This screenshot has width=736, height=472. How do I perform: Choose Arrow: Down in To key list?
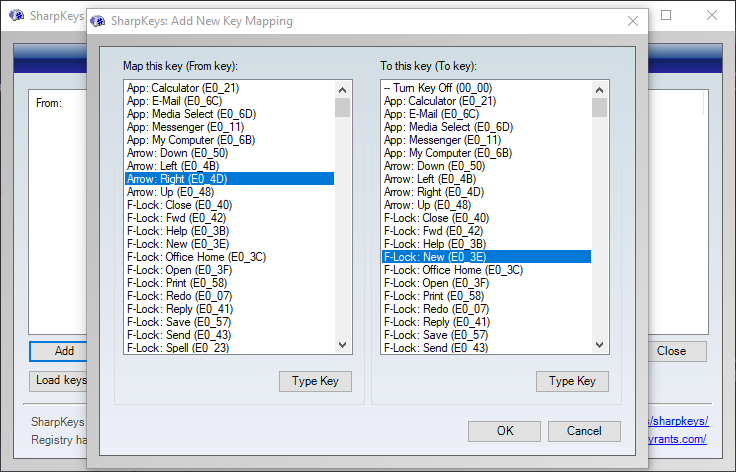pos(487,166)
